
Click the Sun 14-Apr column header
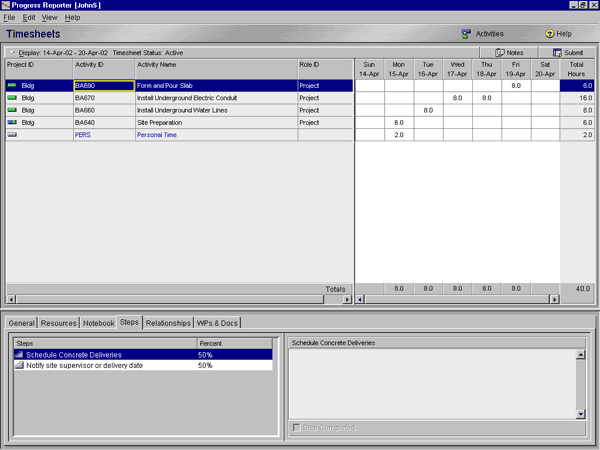[369, 69]
